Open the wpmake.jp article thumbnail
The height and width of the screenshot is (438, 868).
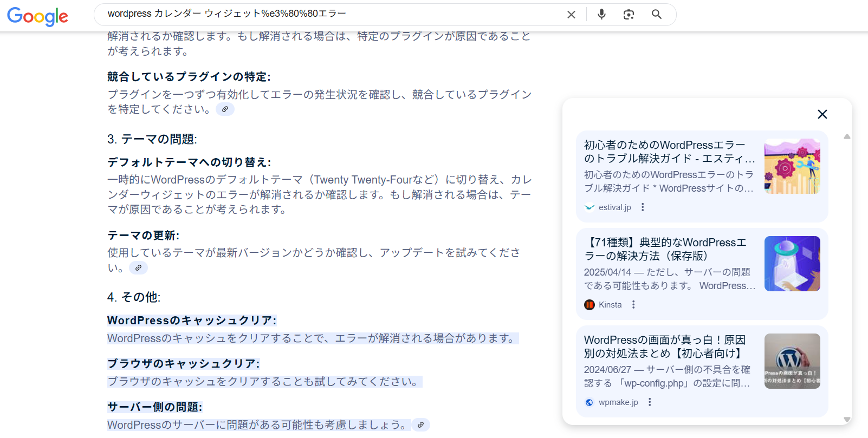click(x=792, y=361)
